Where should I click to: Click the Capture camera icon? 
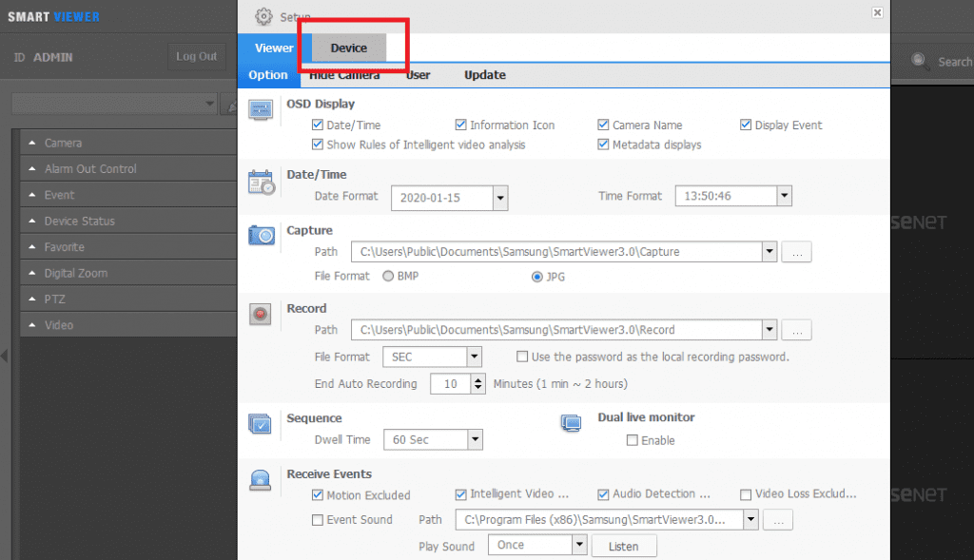pos(261,238)
